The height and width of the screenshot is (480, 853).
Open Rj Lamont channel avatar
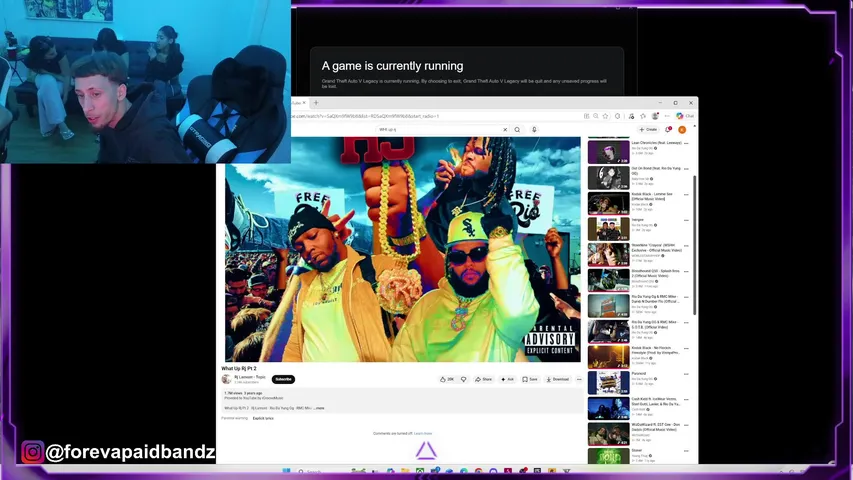pyautogui.click(x=226, y=379)
